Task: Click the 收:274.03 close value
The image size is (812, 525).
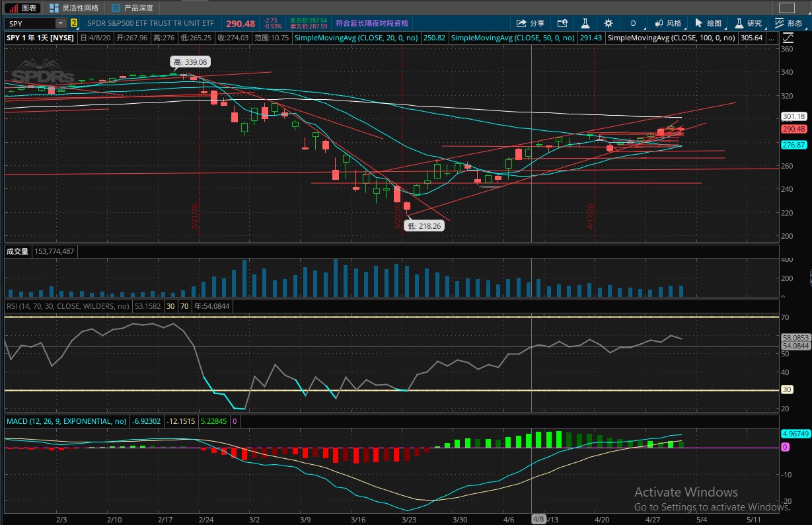Action: 233,38
